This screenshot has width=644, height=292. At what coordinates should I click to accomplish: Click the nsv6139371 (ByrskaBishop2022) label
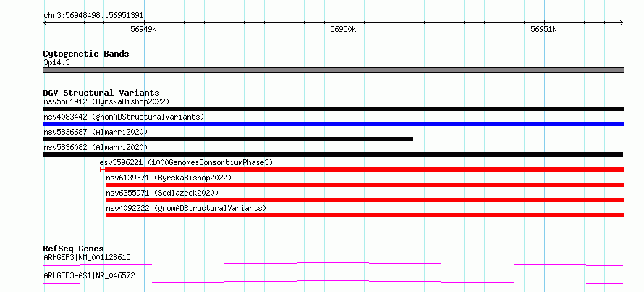click(x=169, y=178)
